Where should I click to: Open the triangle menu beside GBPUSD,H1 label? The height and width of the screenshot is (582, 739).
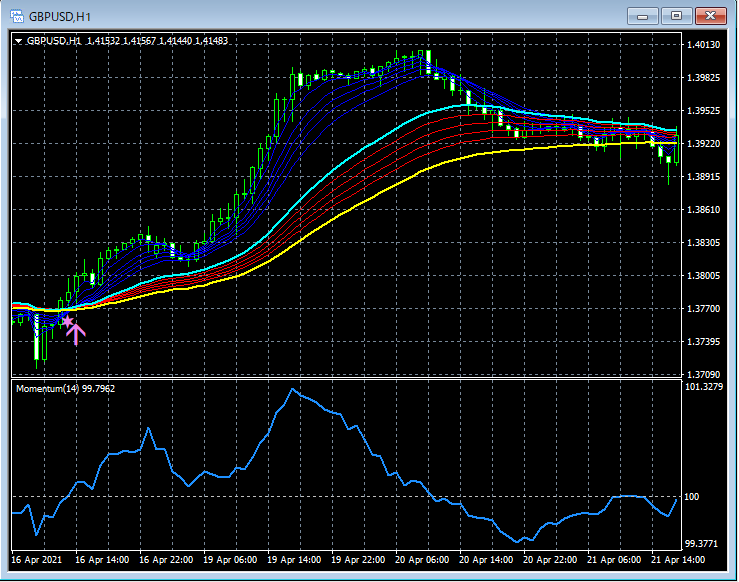pos(19,41)
